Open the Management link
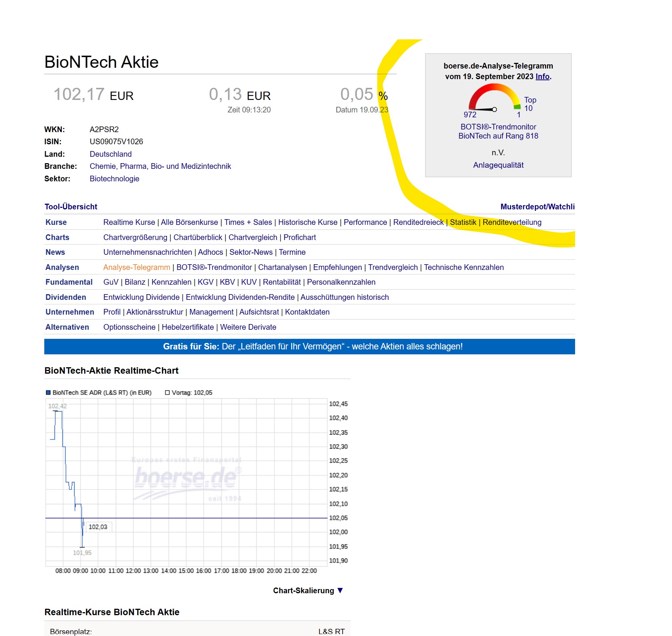This screenshot has width=672, height=636. 211,312
